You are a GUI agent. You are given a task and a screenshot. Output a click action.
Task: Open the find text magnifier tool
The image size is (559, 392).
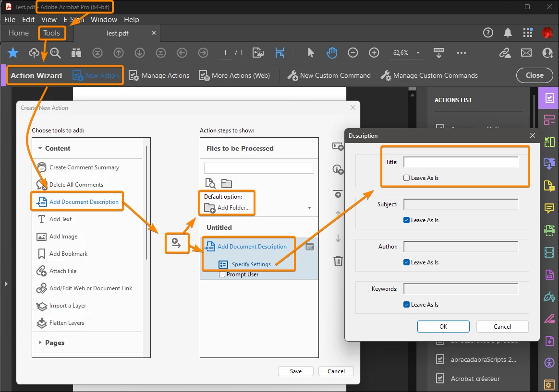tap(55, 53)
